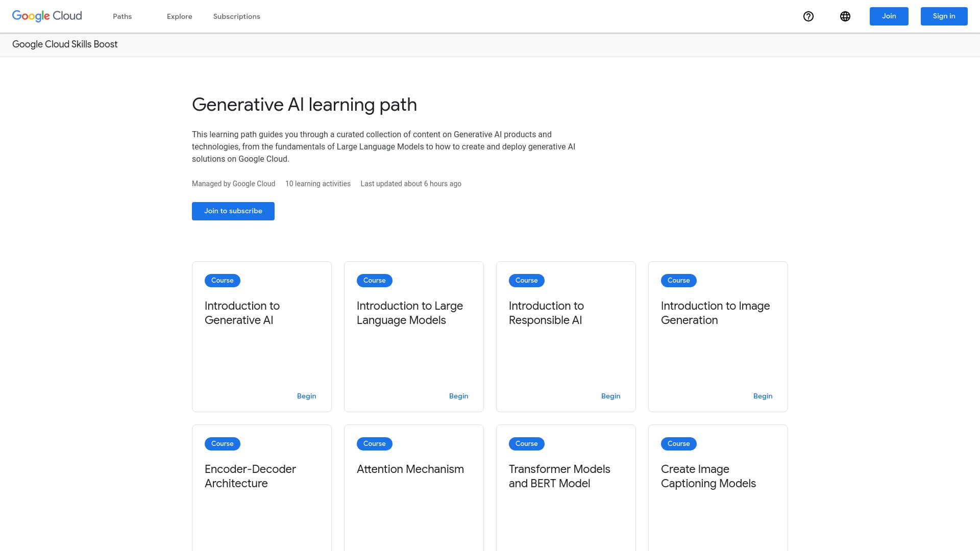Open Introduction to Large Language Models title
This screenshot has width=980, height=551.
coord(410,313)
